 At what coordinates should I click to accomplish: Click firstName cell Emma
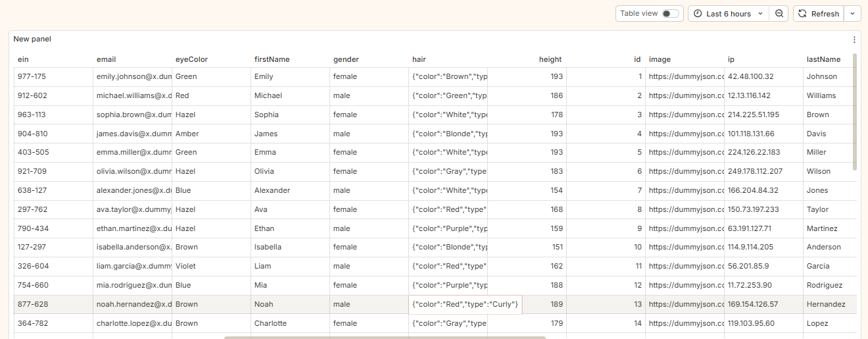click(290, 153)
